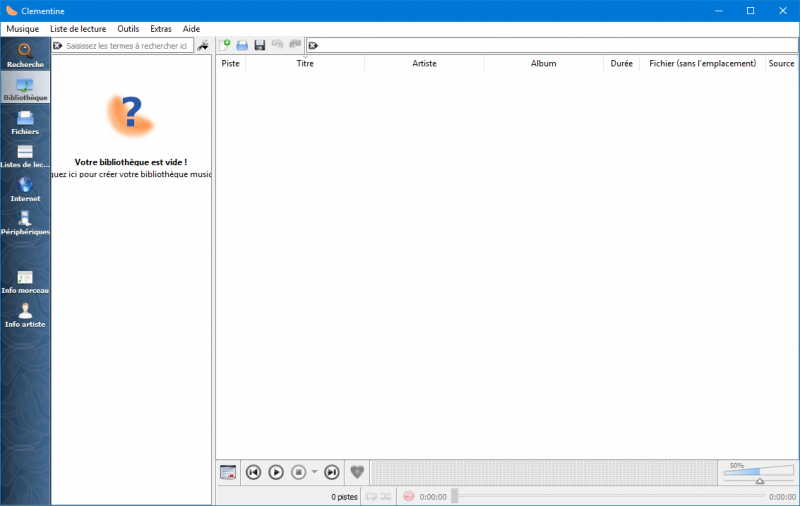Click the load playlist icon
800x506 pixels.
(242, 45)
